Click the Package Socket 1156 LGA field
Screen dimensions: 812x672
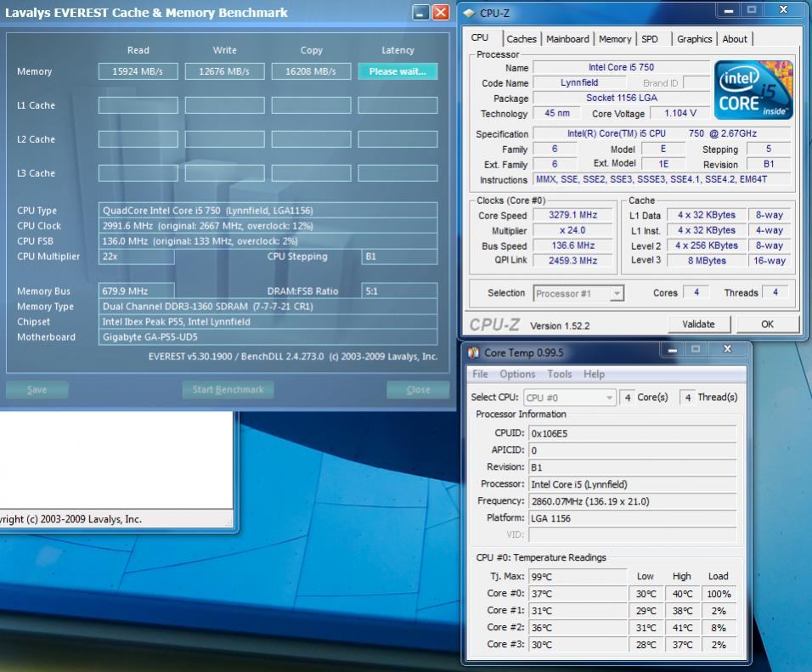tap(622, 98)
